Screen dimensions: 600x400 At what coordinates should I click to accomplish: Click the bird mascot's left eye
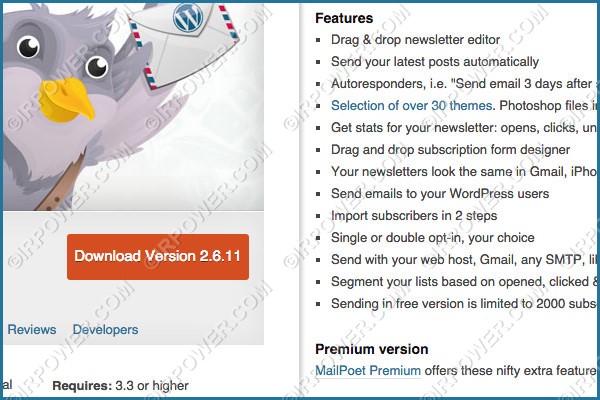coord(28,47)
